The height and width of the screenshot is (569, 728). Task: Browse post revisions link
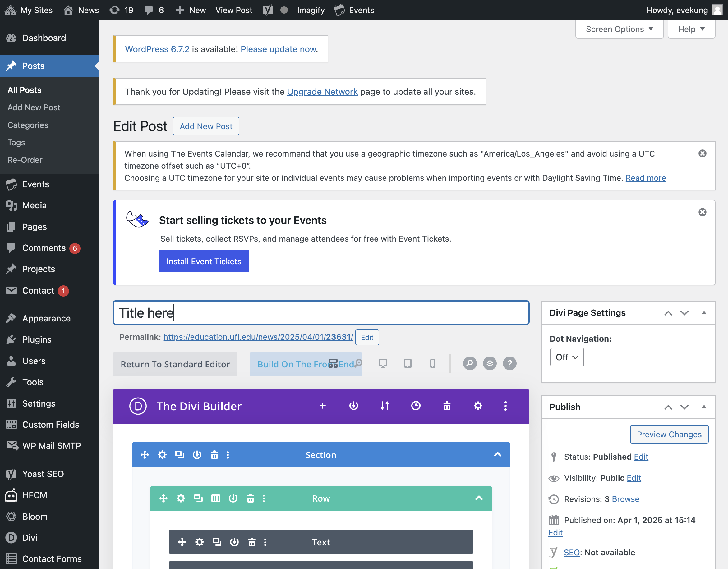point(625,499)
